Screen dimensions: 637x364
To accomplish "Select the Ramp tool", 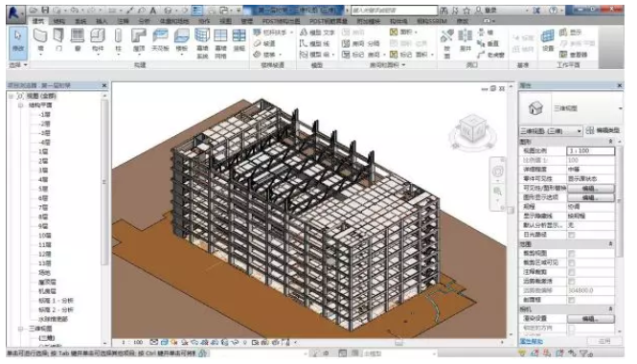I will (x=265, y=43).
